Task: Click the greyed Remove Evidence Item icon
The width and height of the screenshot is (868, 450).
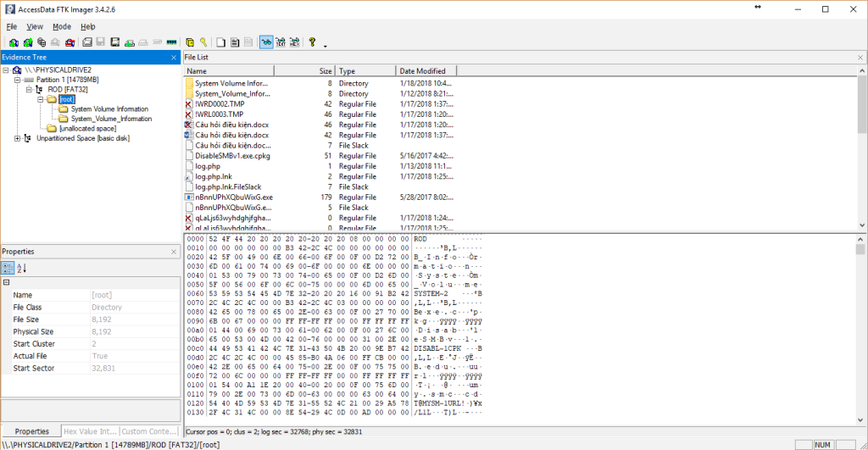Action: (x=55, y=42)
